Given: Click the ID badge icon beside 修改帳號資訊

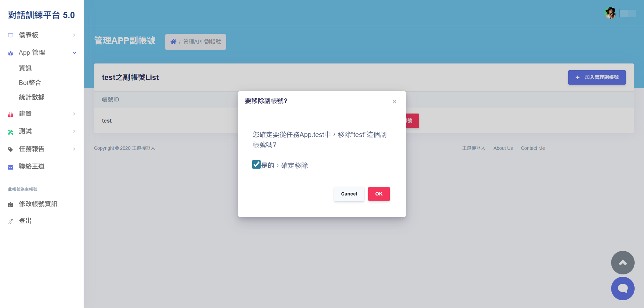Looking at the screenshot, I should point(11,205).
